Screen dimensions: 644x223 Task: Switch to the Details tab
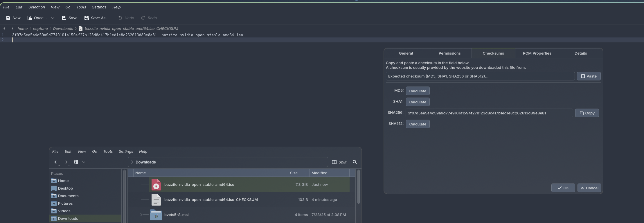tap(581, 53)
